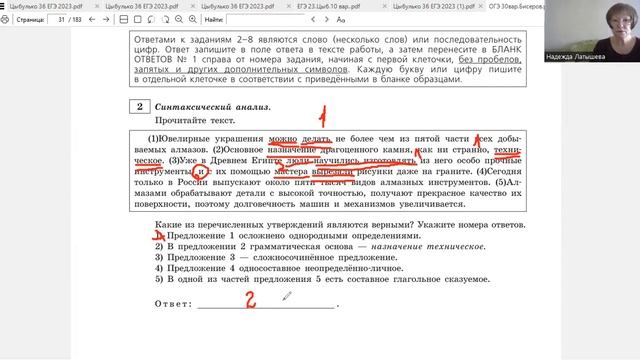Click the question Какие из перечисленных утверждений
640x360 pixels.
click(x=340, y=225)
